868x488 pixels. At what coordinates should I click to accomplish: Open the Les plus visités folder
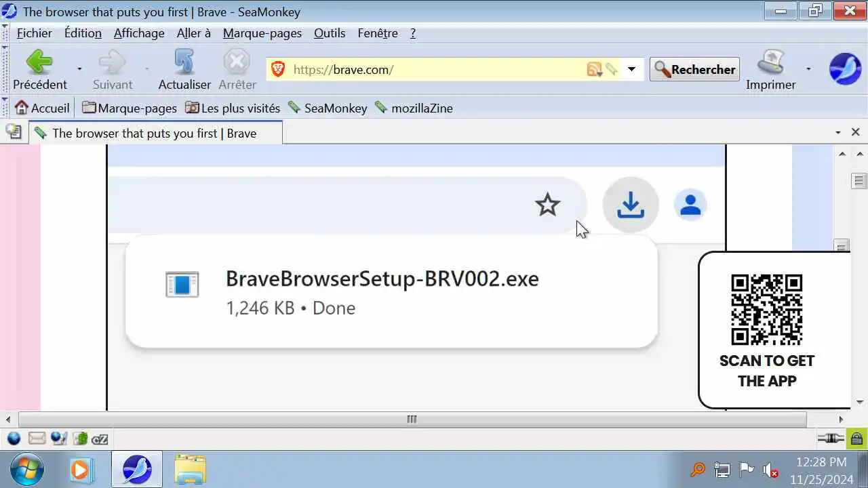[233, 108]
